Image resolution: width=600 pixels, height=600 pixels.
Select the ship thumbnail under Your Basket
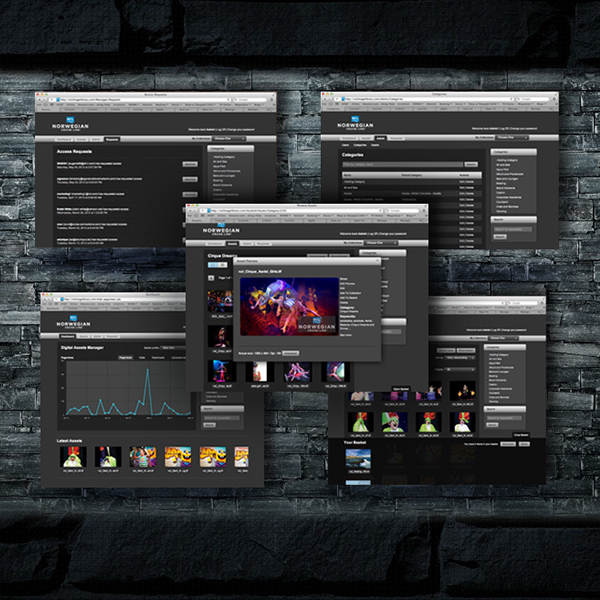(x=357, y=458)
